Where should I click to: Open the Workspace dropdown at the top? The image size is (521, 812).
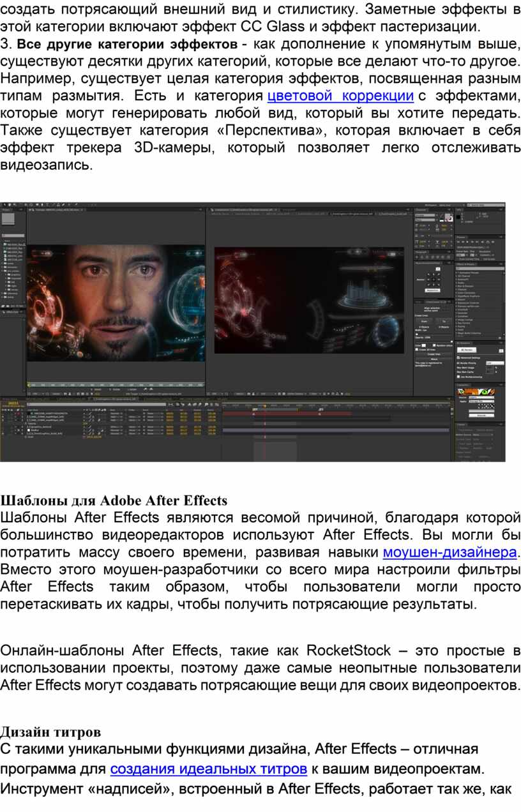click(444, 204)
